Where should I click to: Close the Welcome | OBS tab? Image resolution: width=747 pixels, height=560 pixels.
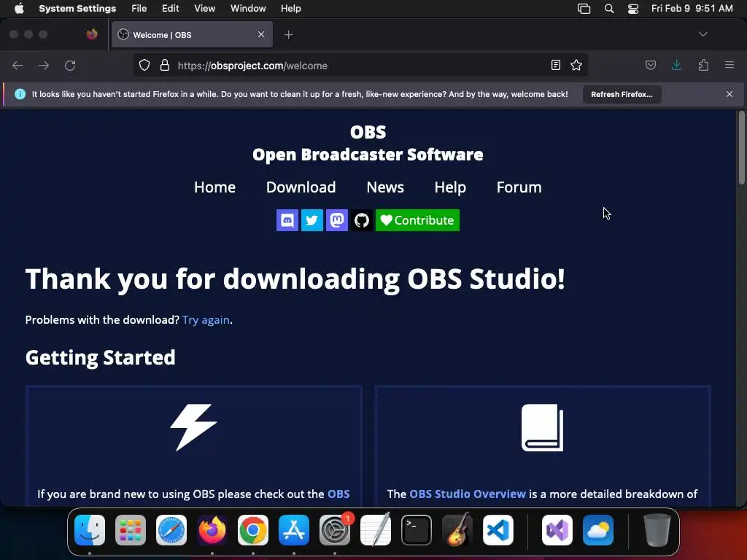pos(261,34)
